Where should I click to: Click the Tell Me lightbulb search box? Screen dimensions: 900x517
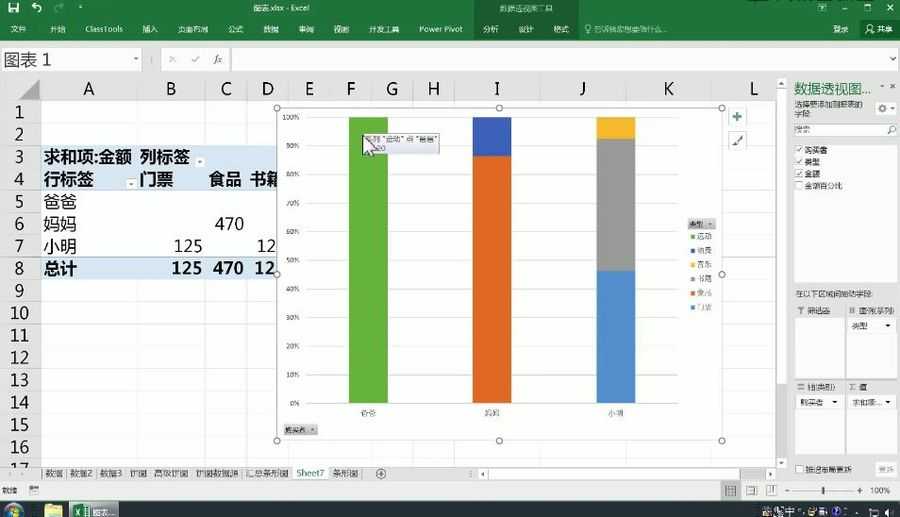pyautogui.click(x=626, y=29)
